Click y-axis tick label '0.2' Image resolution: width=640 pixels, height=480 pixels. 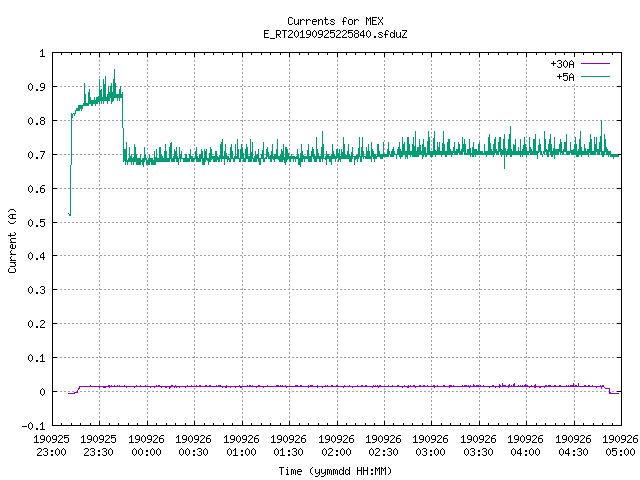(36, 324)
